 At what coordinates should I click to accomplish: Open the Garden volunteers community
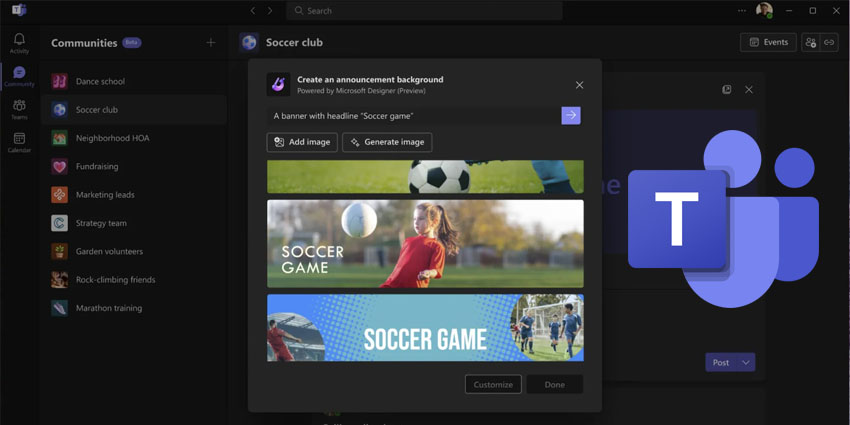click(134, 251)
